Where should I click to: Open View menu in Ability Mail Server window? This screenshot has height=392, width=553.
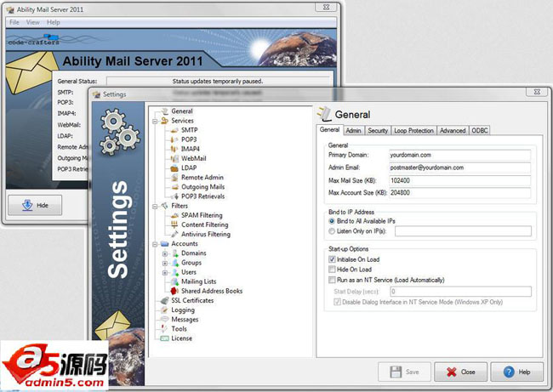[33, 22]
